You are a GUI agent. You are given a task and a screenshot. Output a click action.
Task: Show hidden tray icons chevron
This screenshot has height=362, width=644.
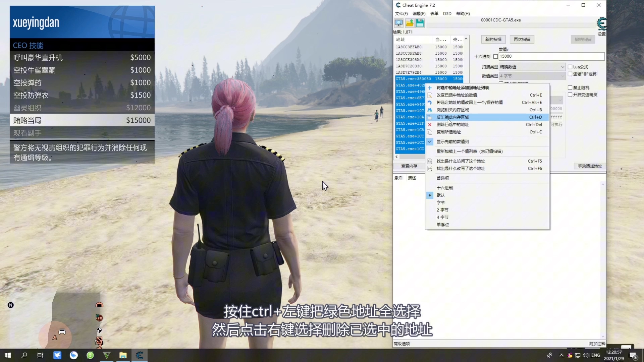point(561,355)
